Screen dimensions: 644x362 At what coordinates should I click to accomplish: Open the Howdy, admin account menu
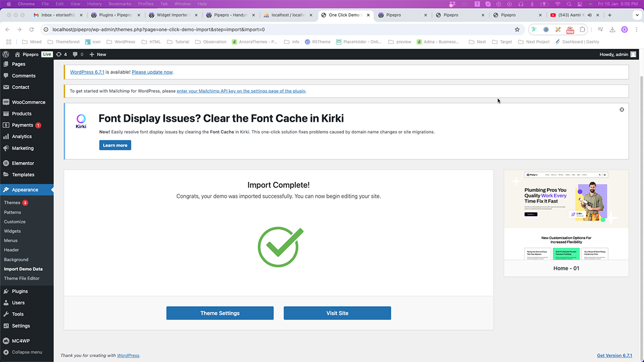pyautogui.click(x=617, y=54)
